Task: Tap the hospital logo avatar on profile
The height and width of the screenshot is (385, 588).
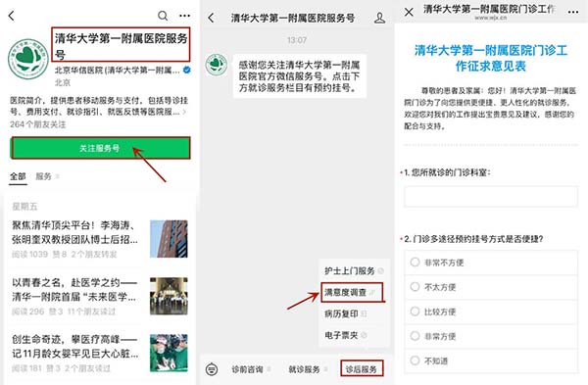Action: 28,59
